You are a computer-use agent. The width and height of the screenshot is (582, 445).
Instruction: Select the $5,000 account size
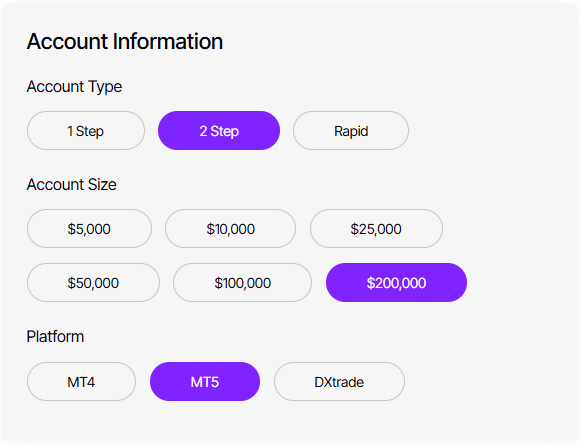point(89,229)
